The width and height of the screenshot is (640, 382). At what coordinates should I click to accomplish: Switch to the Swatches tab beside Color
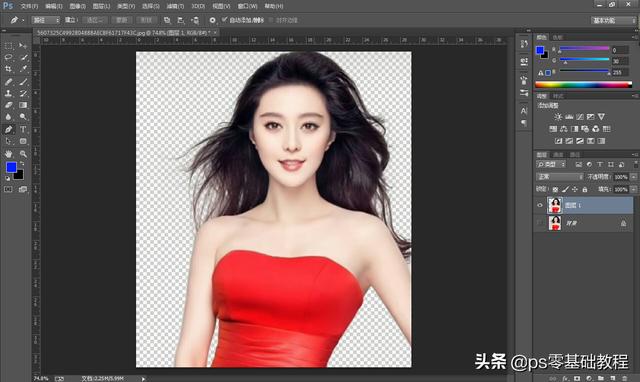(x=557, y=37)
